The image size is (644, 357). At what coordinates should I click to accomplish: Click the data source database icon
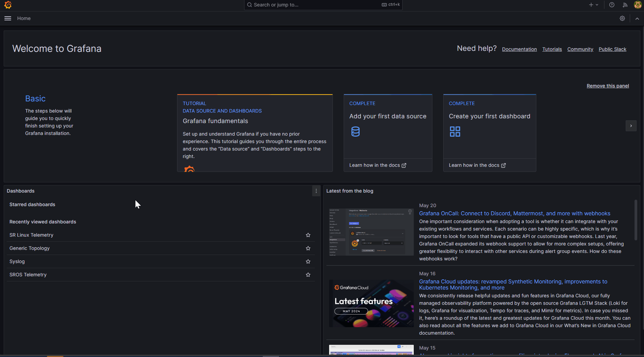pyautogui.click(x=356, y=132)
